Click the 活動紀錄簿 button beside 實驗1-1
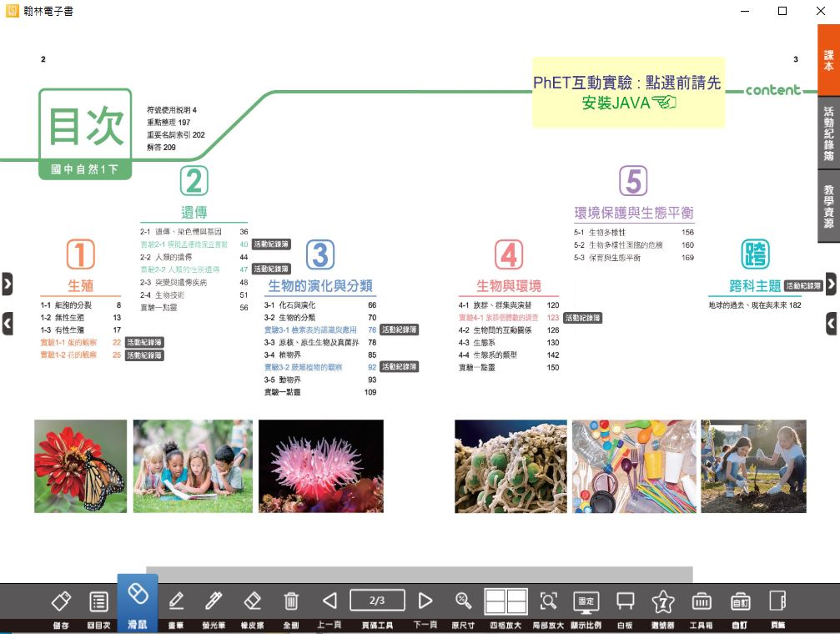The height and width of the screenshot is (634, 840). tap(144, 342)
